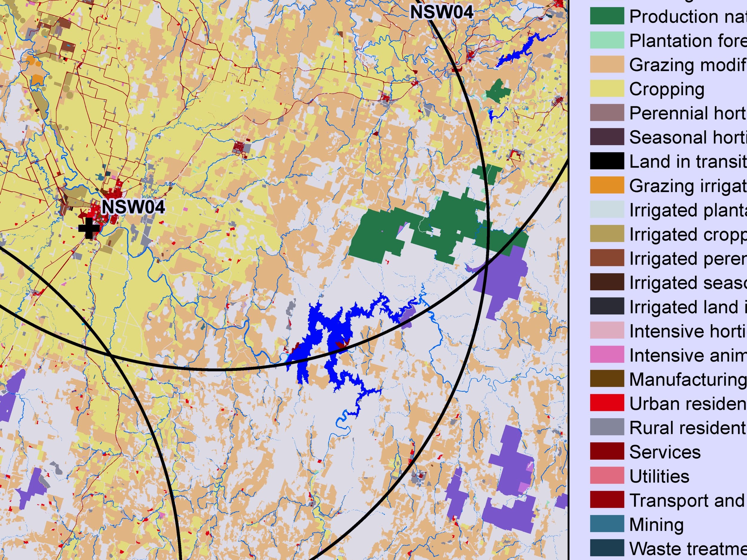
Task: Click the Mining legend label
Action: (x=656, y=524)
